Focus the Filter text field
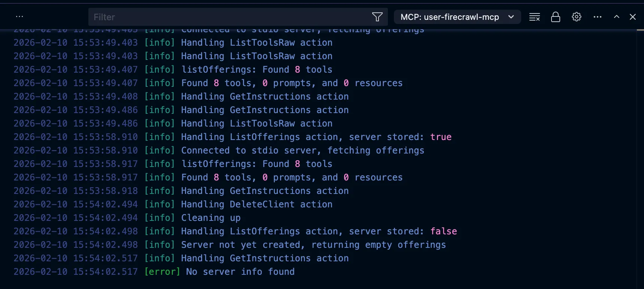 (228, 17)
